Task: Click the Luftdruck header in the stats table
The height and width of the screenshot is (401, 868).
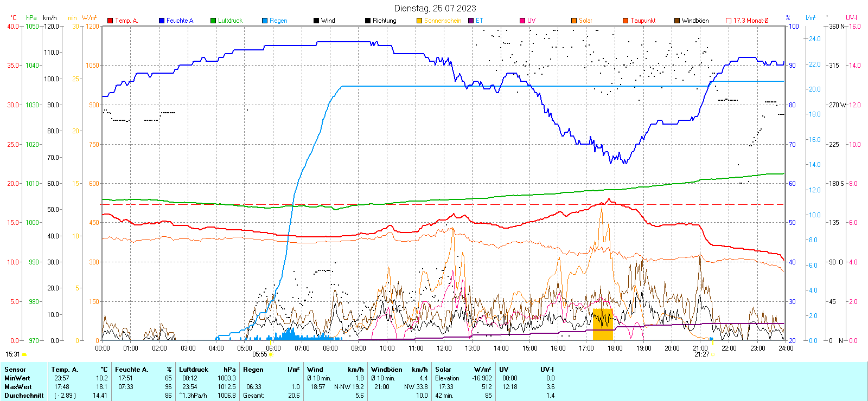Action: [x=194, y=370]
